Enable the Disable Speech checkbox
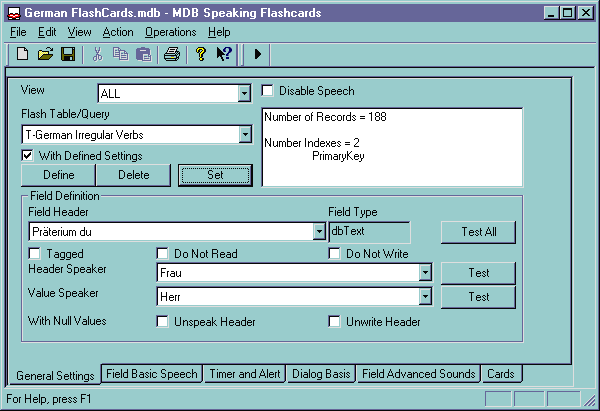600x411 pixels. (268, 91)
